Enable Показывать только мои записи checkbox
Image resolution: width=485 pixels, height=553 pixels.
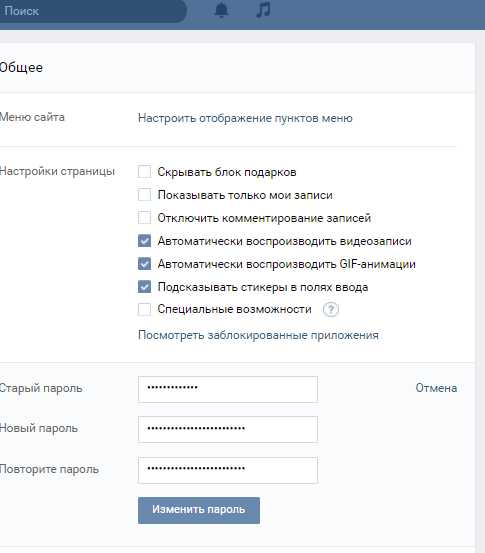click(x=144, y=195)
